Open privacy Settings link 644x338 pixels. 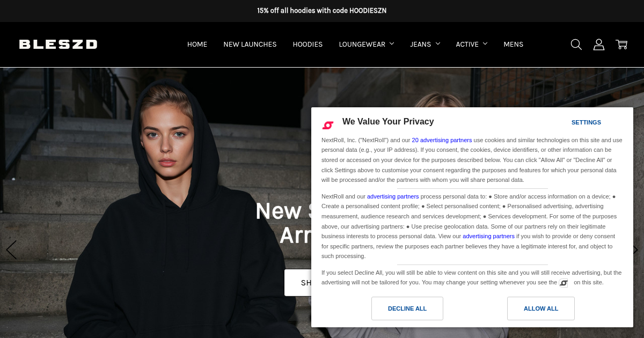point(586,122)
